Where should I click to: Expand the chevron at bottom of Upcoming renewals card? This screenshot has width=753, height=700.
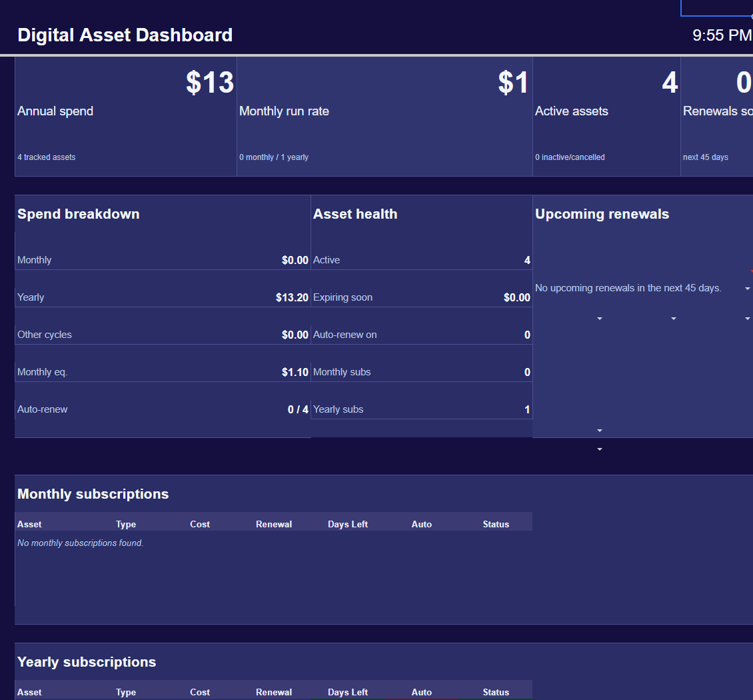(599, 430)
